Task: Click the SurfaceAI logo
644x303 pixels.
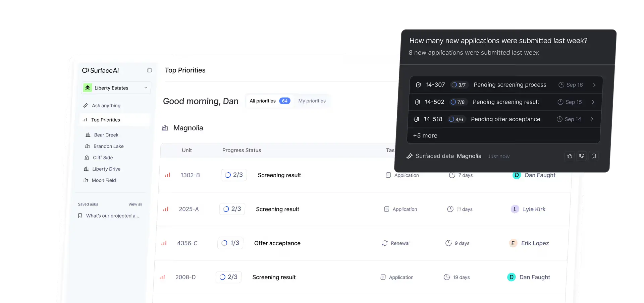Action: [x=101, y=70]
